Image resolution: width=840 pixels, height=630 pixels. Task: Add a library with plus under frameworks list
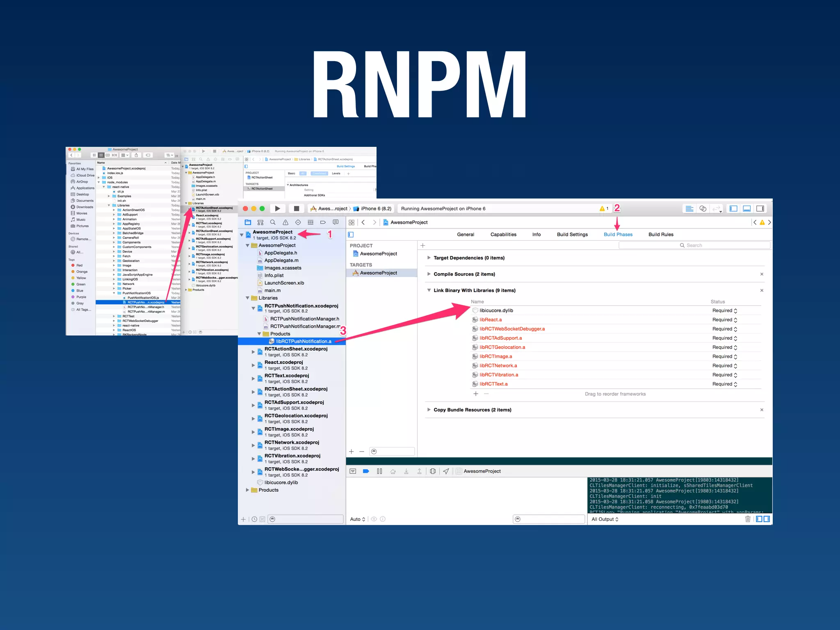coord(476,394)
